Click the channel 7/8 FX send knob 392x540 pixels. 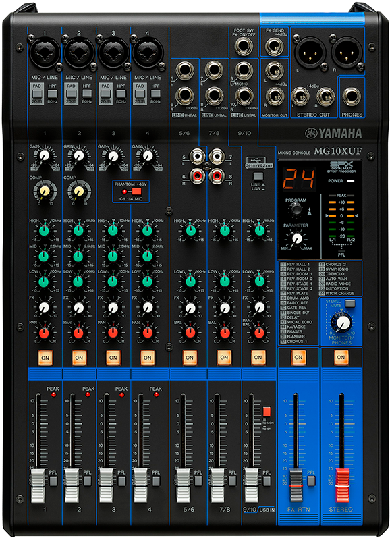(225, 307)
